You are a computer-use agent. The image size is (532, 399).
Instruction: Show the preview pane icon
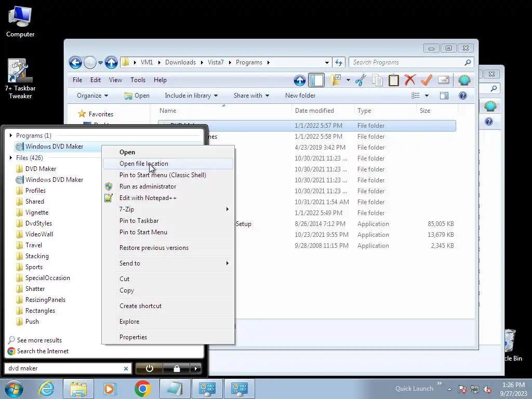click(x=444, y=96)
